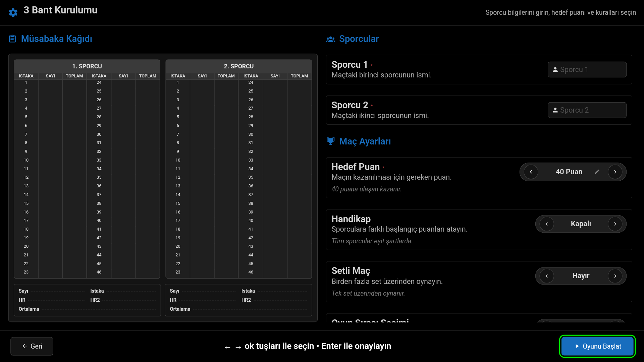Click the pencil edit icon on Hedef Puan
The width and height of the screenshot is (644, 362).
point(597,172)
